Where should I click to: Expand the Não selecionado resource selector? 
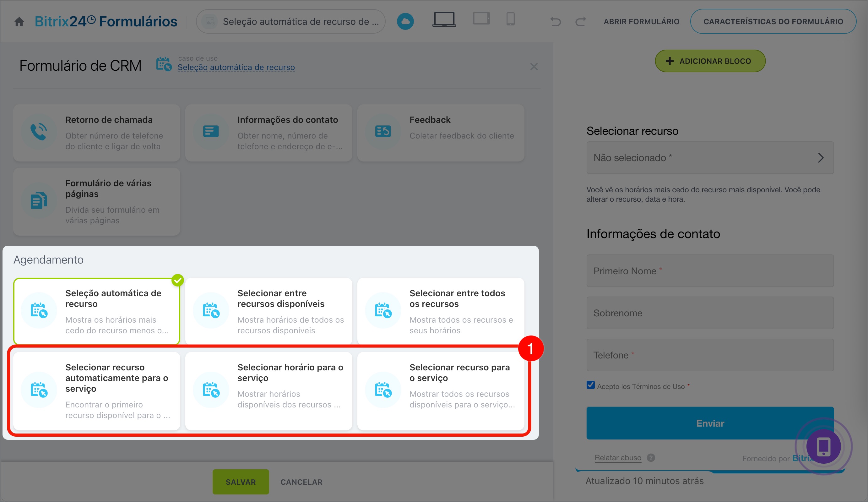[710, 158]
